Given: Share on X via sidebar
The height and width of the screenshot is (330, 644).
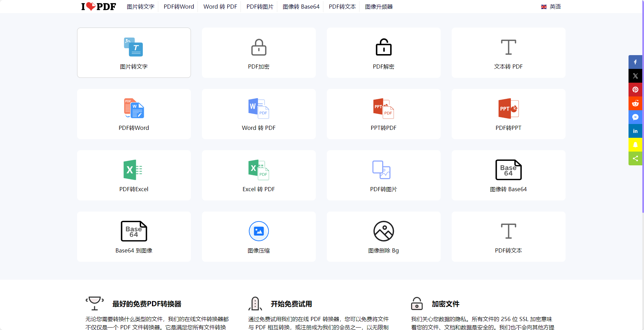Looking at the screenshot, I should [635, 76].
